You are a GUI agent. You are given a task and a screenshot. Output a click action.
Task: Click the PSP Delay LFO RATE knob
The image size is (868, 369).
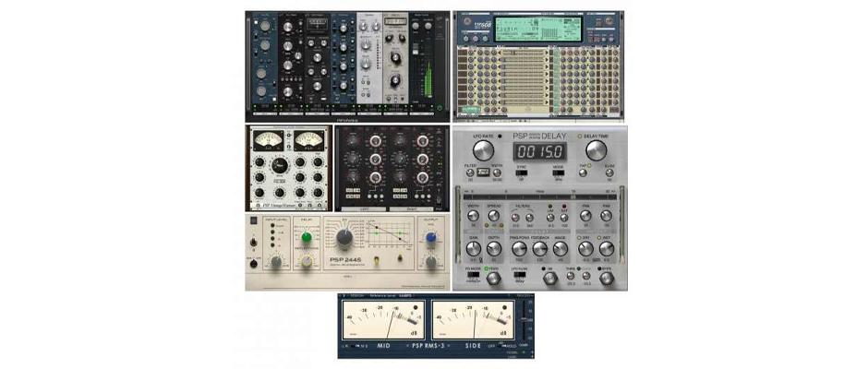pyautogui.click(x=483, y=150)
